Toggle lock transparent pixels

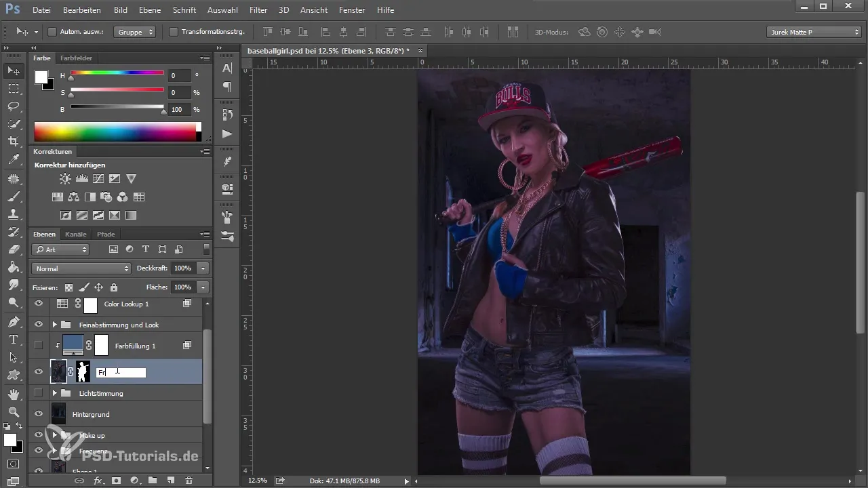[68, 287]
